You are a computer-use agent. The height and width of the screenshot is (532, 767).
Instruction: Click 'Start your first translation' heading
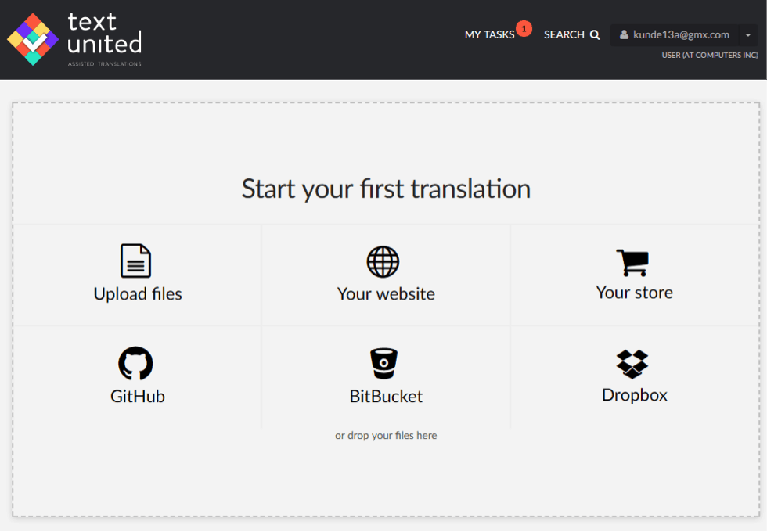pos(386,189)
